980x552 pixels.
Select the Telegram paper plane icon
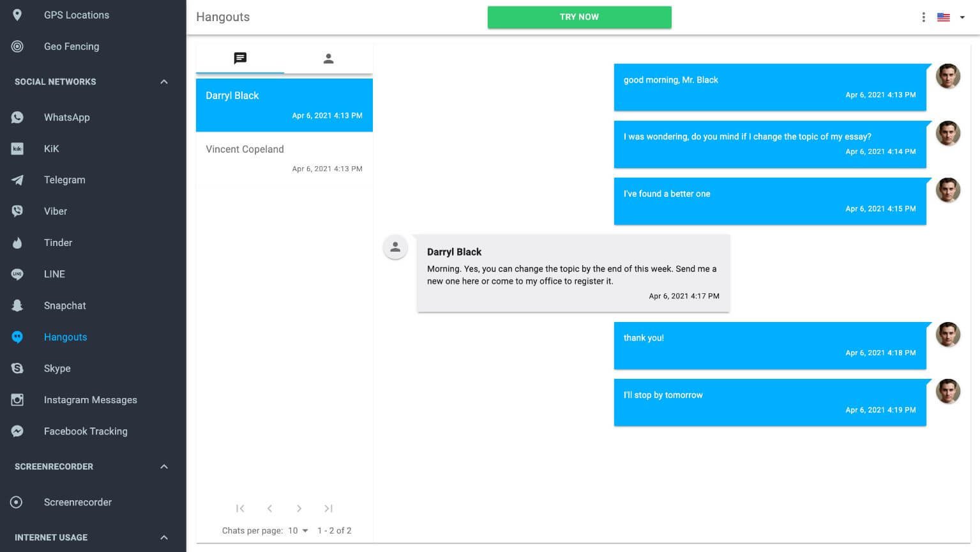[17, 180]
